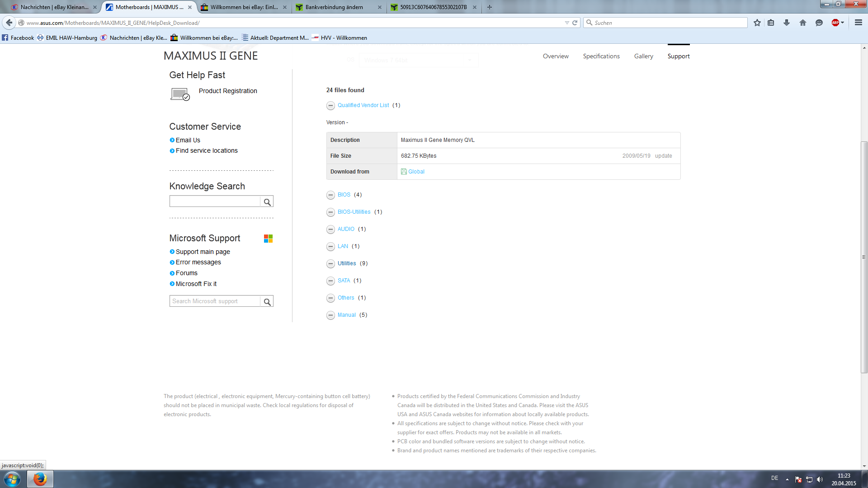Open the Adblock Plus icon menu

836,23
